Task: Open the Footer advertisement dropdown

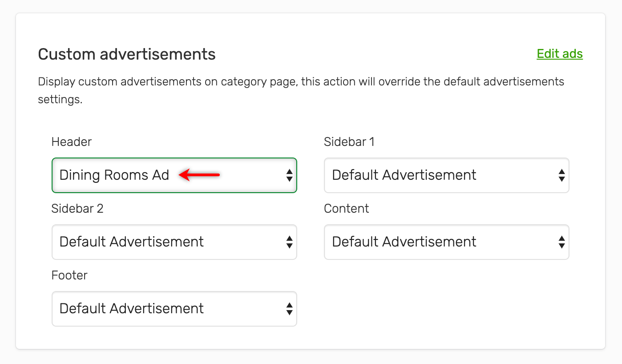Action: pyautogui.click(x=174, y=309)
